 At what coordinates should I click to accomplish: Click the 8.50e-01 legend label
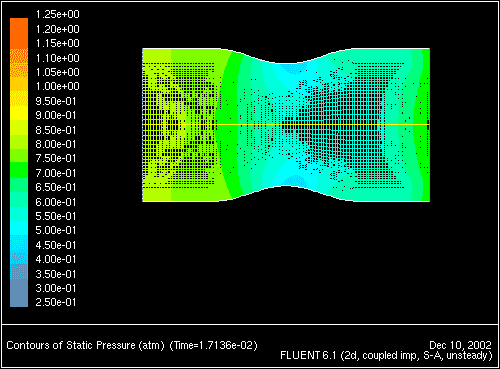pyautogui.click(x=56, y=130)
